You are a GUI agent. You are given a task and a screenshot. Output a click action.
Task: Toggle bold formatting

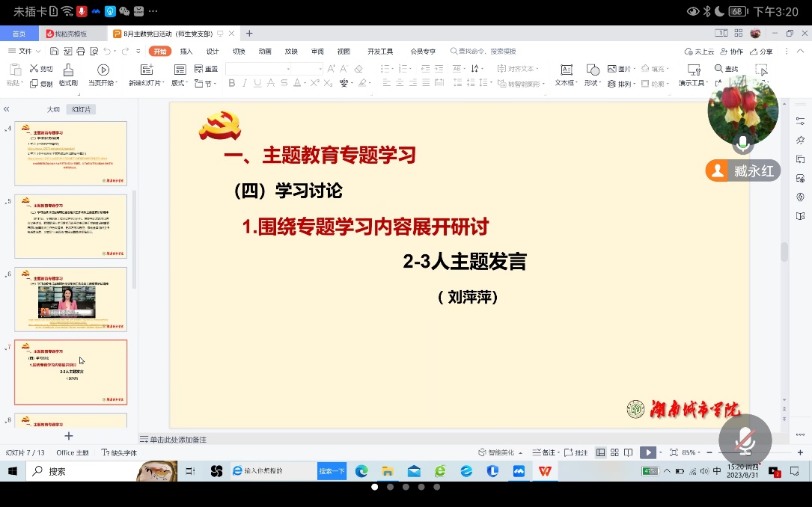[231, 82]
